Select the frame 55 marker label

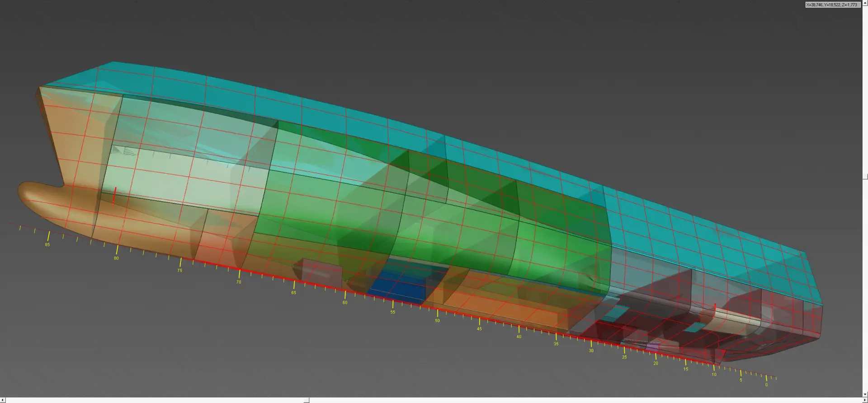(392, 312)
